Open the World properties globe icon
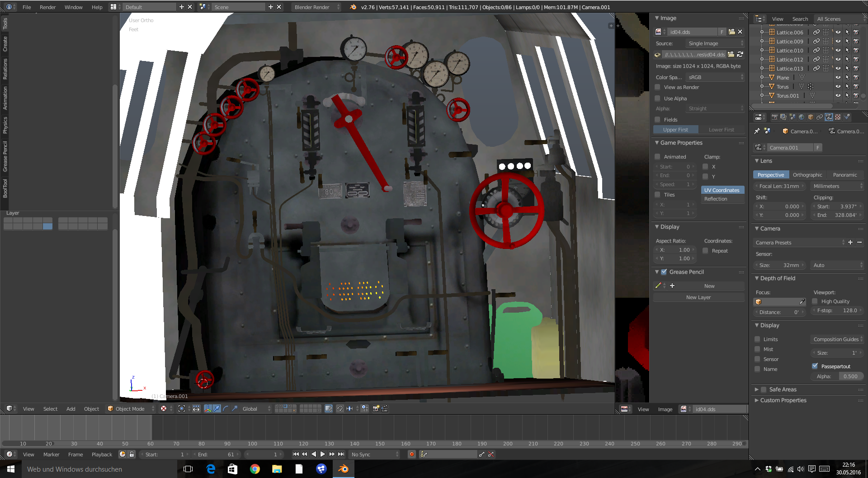The height and width of the screenshot is (478, 868). click(x=802, y=117)
